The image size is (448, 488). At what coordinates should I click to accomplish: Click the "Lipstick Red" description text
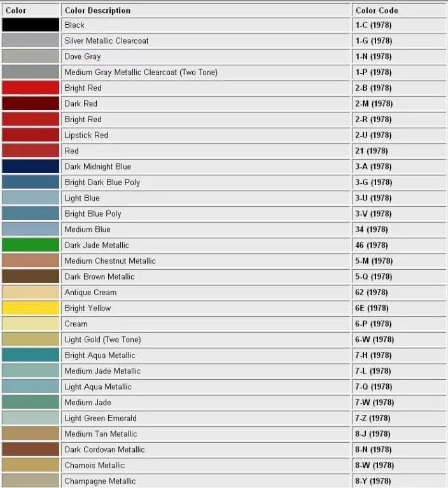coord(87,135)
